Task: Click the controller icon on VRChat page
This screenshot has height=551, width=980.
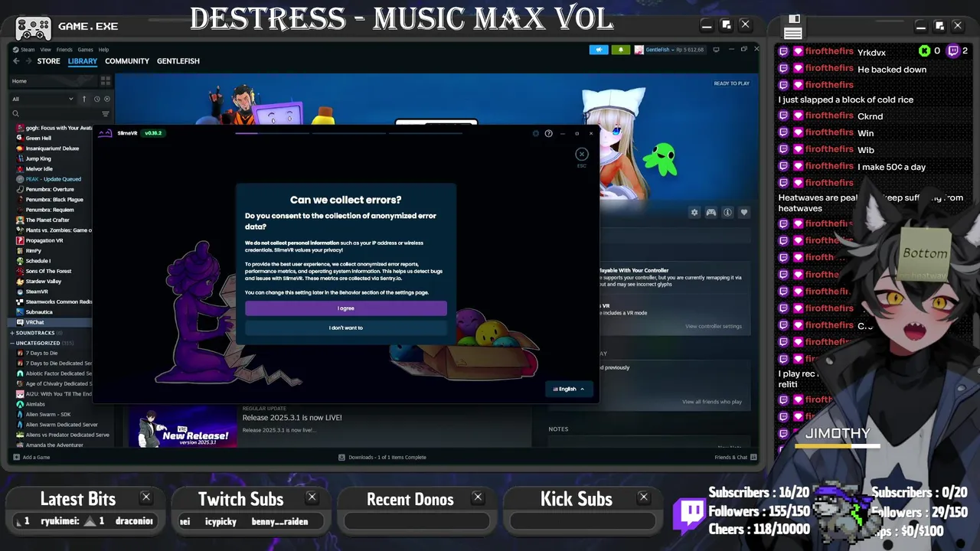Action: tap(711, 212)
